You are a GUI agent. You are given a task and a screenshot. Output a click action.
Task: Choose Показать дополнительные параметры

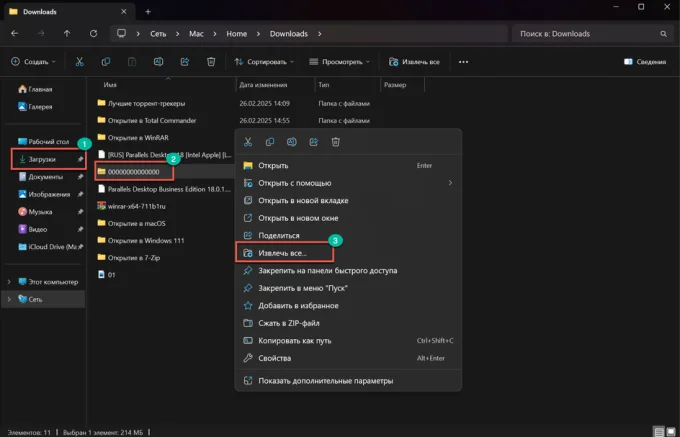[348, 381]
